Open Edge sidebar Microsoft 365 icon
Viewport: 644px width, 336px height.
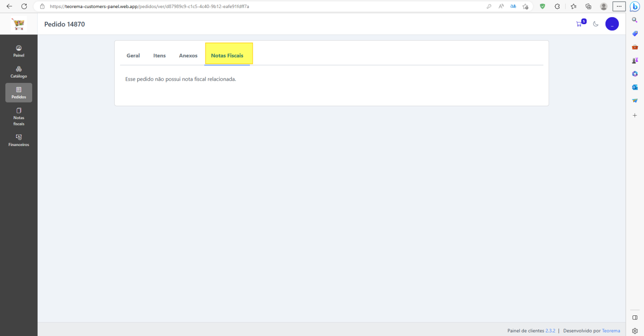(x=635, y=74)
